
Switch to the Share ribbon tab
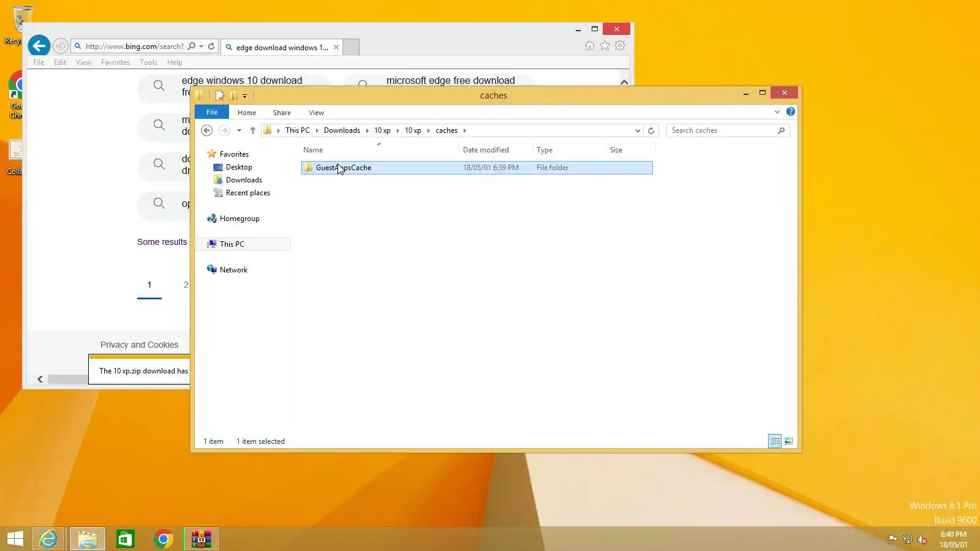282,113
